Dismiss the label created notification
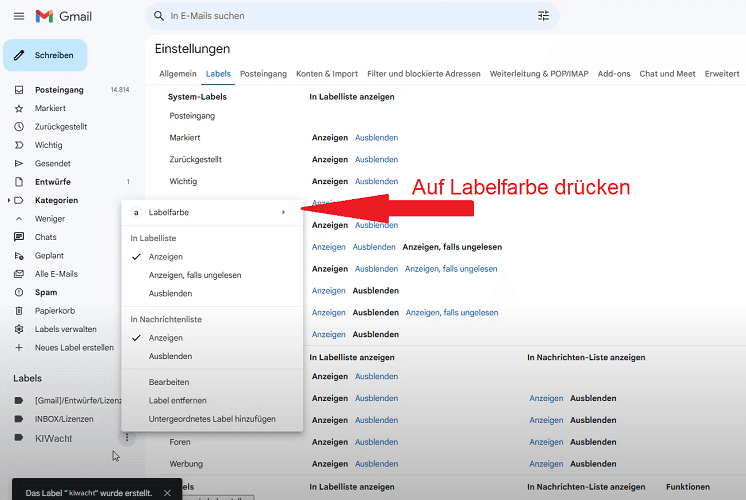This screenshot has height=500, width=746. click(x=167, y=493)
